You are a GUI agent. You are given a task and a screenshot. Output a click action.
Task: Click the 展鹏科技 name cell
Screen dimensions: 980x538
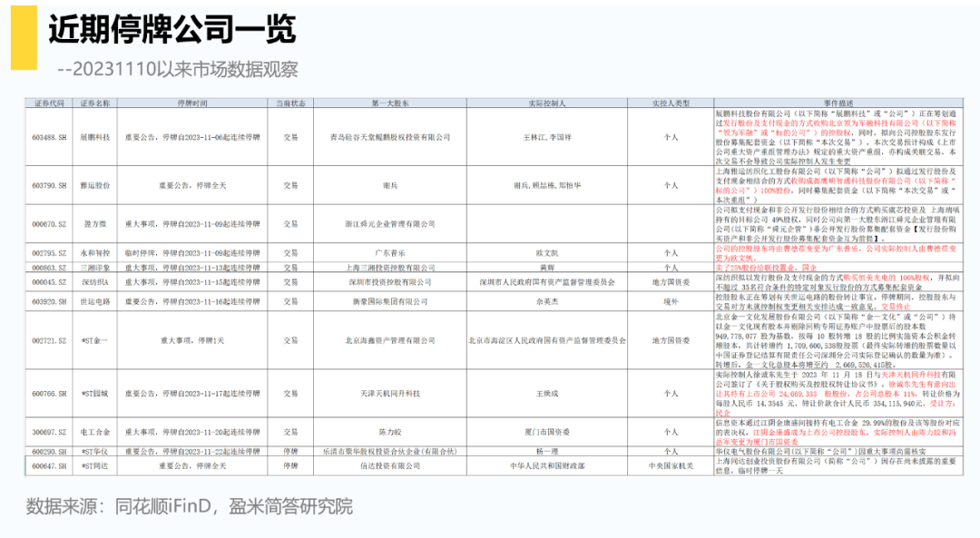(x=95, y=137)
